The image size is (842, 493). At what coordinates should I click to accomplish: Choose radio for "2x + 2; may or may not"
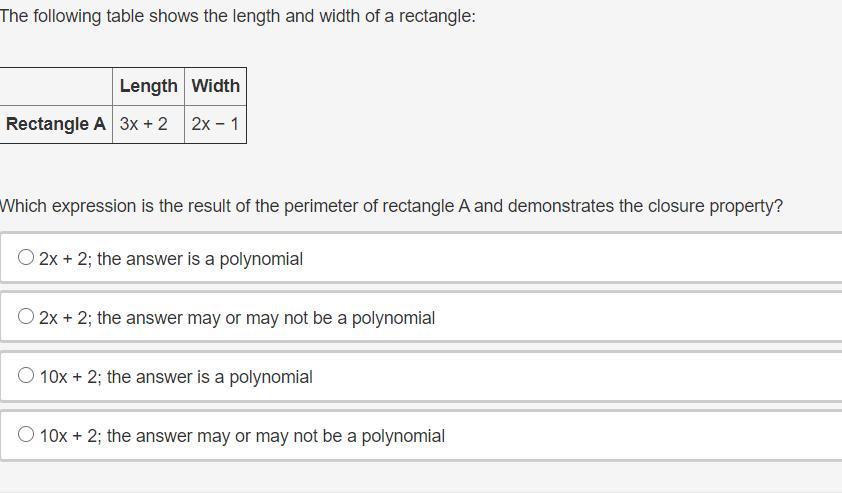(x=26, y=317)
